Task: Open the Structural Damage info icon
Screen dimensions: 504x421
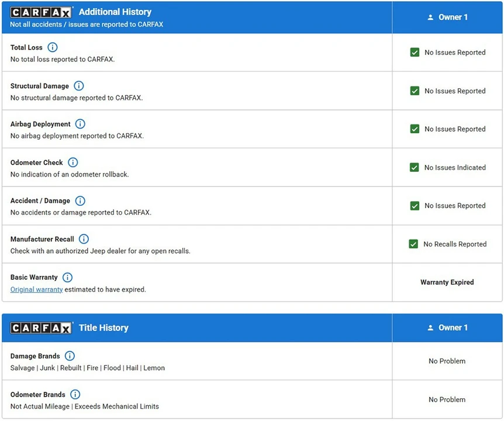Action: pos(79,86)
